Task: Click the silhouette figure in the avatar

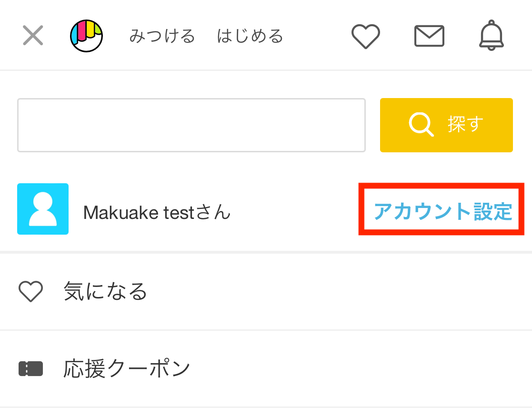Action: (43, 209)
